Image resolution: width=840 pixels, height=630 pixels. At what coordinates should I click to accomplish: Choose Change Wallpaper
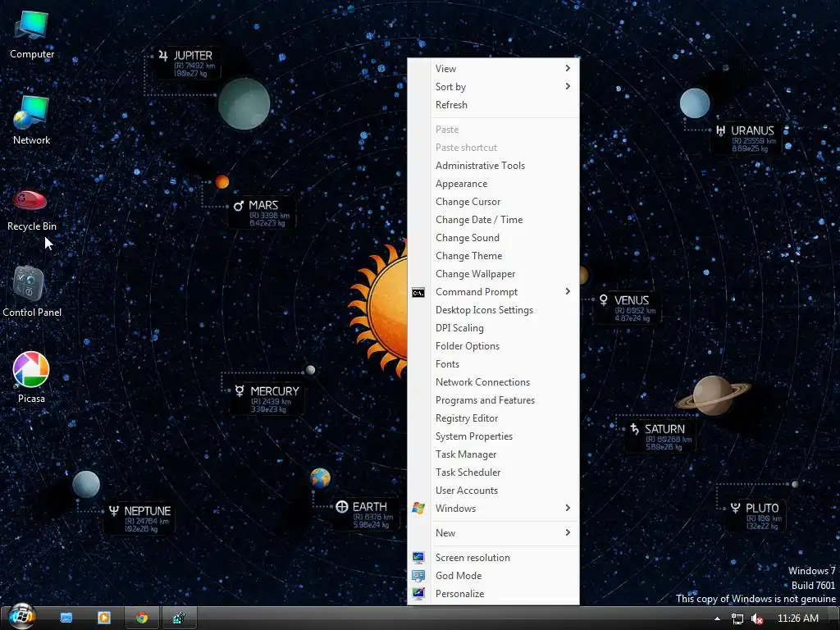[493, 274]
